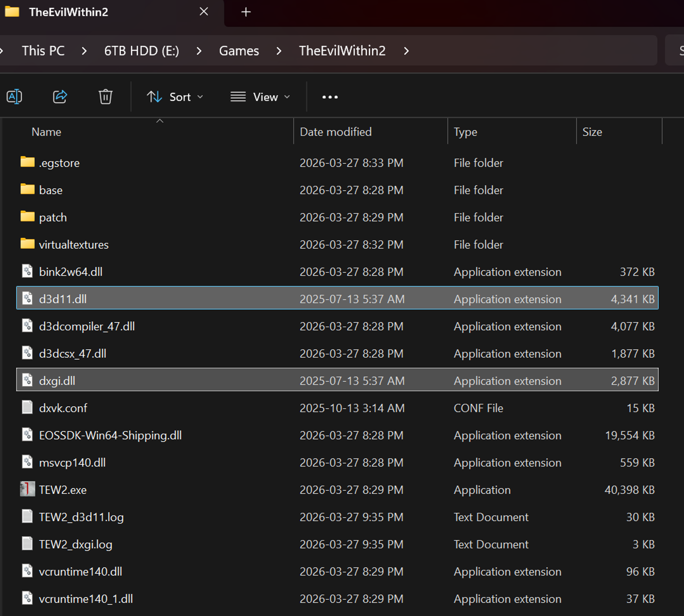Select the TEW2_d3d11.log file name
The width and height of the screenshot is (684, 616).
pos(81,517)
